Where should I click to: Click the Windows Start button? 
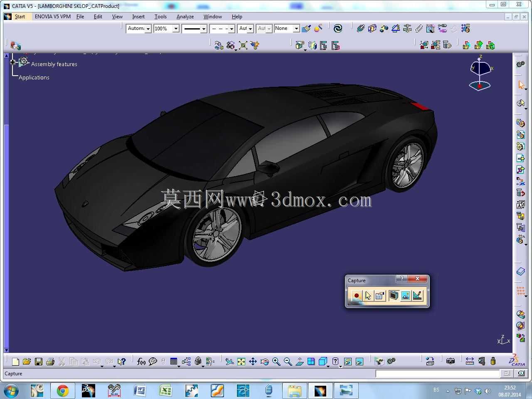[11, 391]
